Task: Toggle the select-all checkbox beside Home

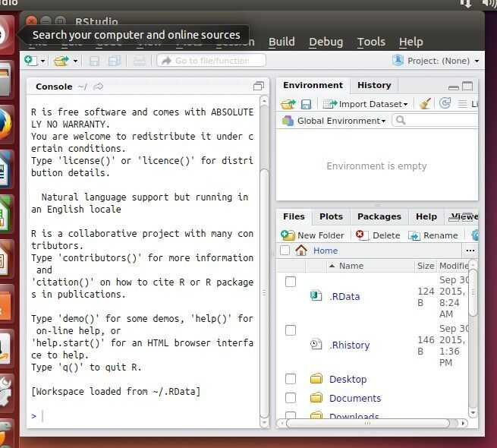Action: 285,251
